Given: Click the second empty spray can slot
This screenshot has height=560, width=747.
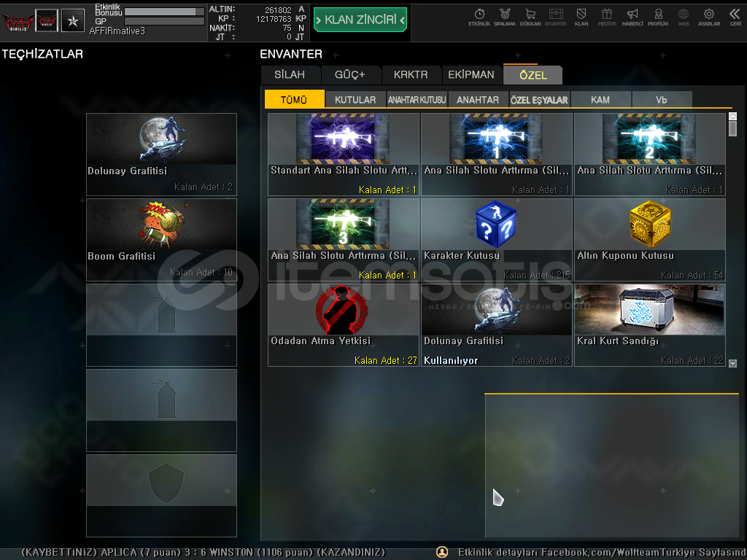Looking at the screenshot, I should pos(161,410).
